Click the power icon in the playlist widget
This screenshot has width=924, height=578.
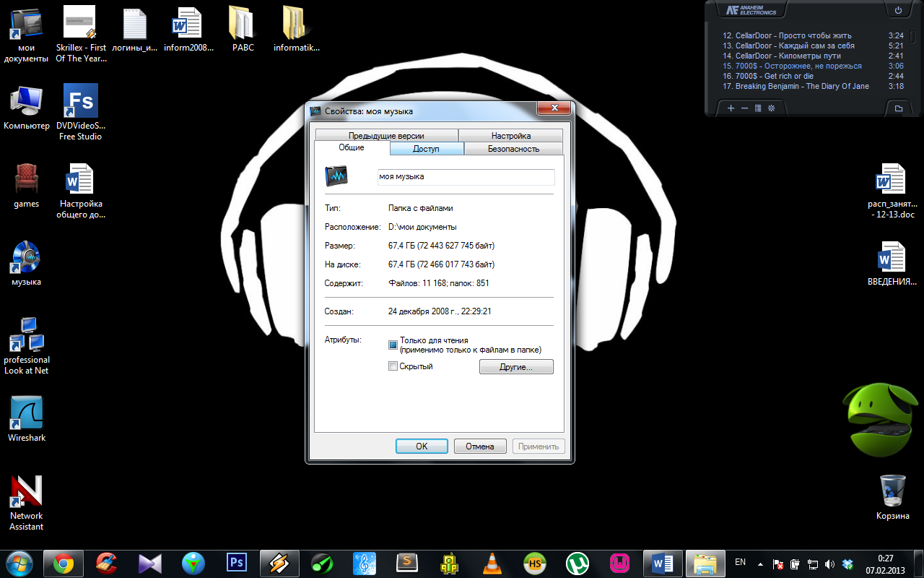(x=898, y=10)
